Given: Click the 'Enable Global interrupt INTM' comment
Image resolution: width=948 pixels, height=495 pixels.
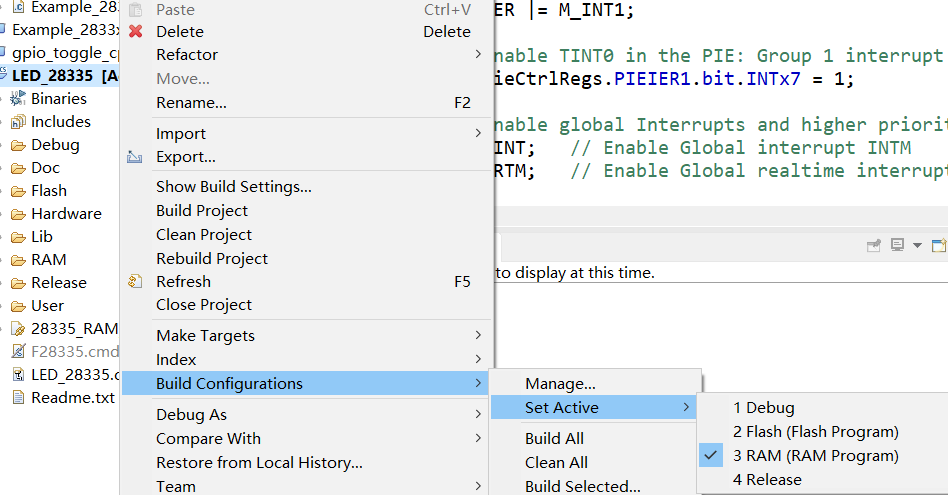Looking at the screenshot, I should (741, 148).
